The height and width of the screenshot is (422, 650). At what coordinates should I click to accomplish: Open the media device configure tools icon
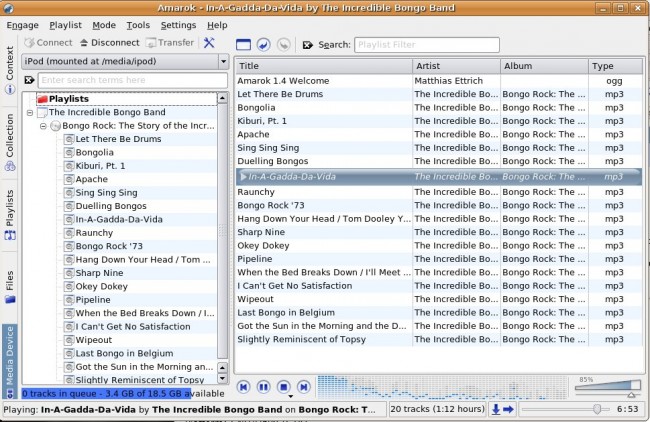209,43
